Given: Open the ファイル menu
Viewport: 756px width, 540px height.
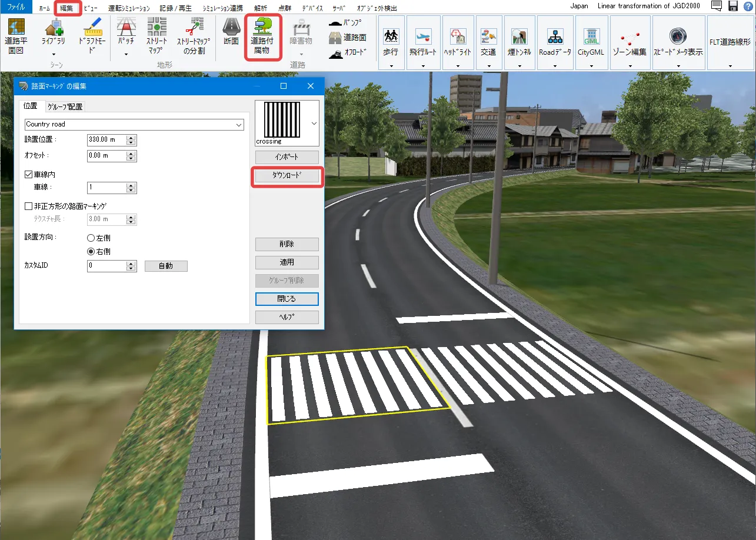Looking at the screenshot, I should coord(16,8).
